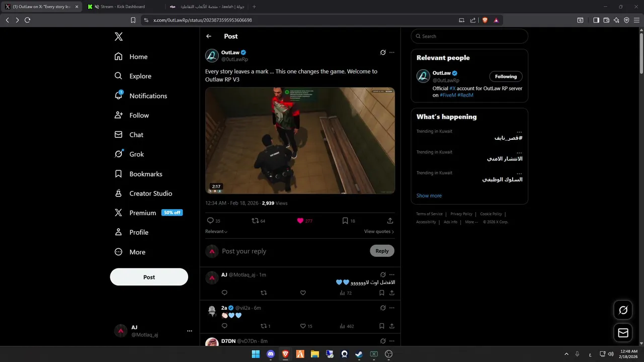
Task: Play the 2:17 video thumbnail
Action: 300,140
